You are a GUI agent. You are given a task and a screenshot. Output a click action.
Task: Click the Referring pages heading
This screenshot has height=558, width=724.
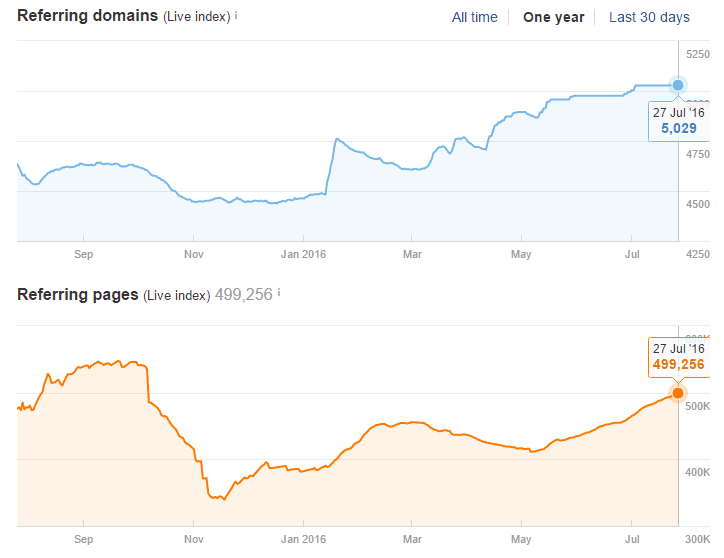point(78,295)
